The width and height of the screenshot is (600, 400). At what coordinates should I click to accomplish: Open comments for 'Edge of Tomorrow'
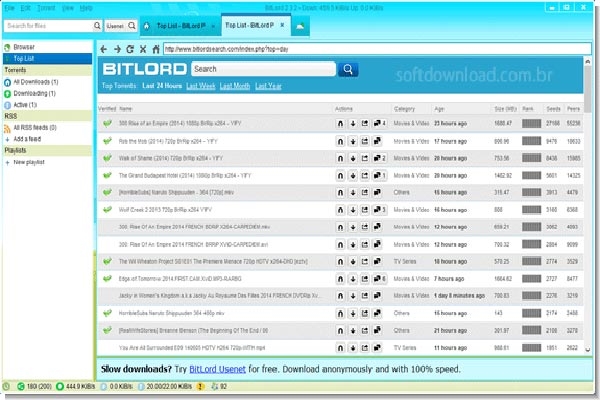[x=380, y=279]
